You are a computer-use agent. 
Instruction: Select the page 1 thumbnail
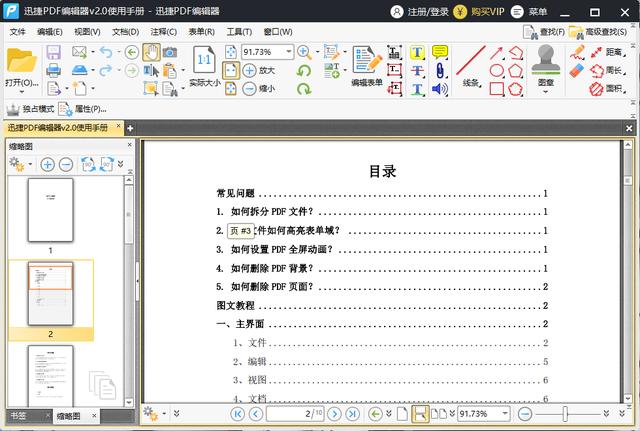(51, 210)
